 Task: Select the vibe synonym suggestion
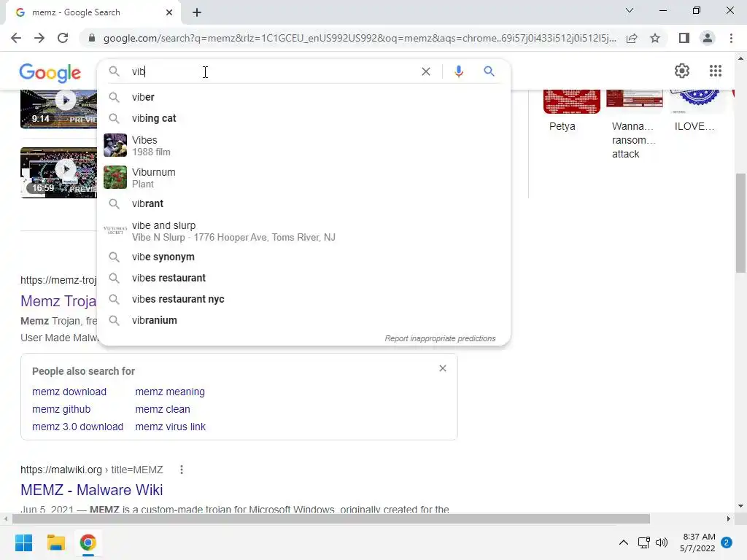[304, 257]
